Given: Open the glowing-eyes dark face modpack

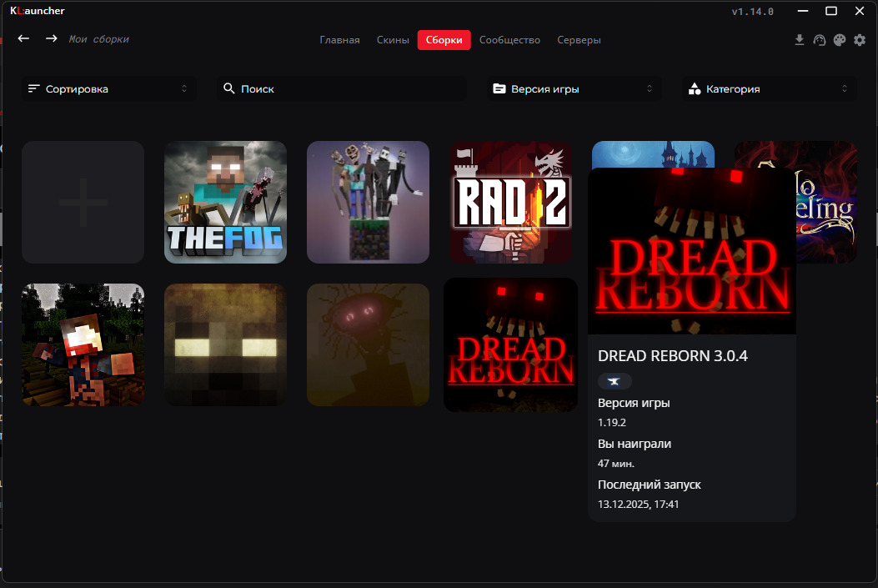Looking at the screenshot, I should 226,345.
